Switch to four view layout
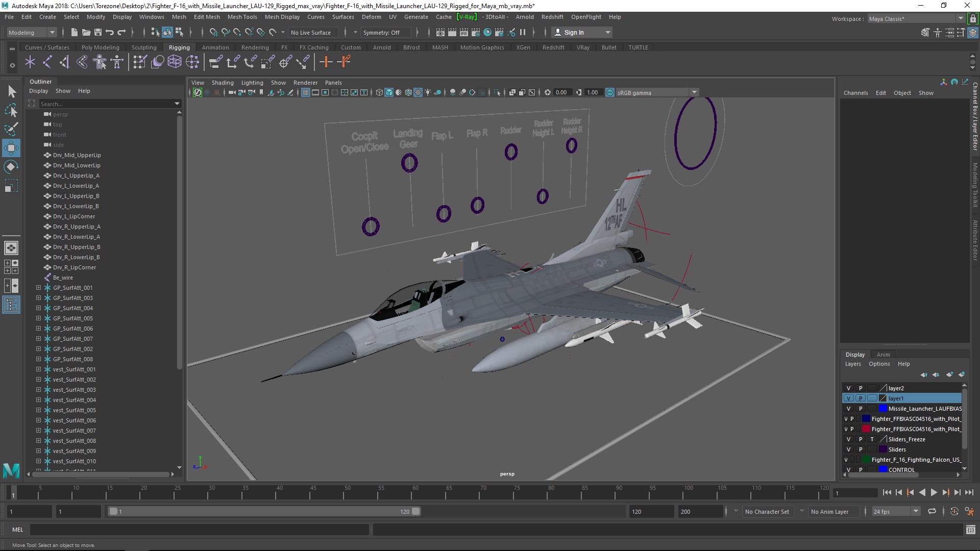 tap(11, 267)
